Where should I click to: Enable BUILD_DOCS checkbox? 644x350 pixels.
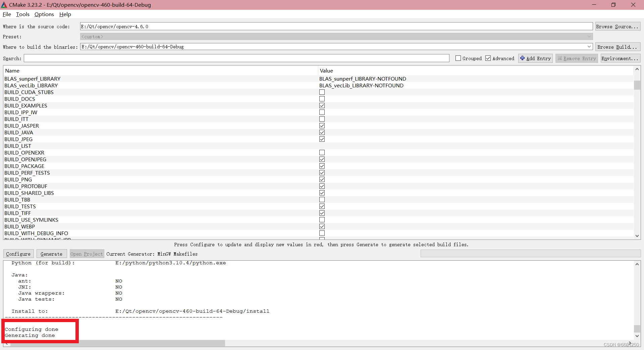322,99
